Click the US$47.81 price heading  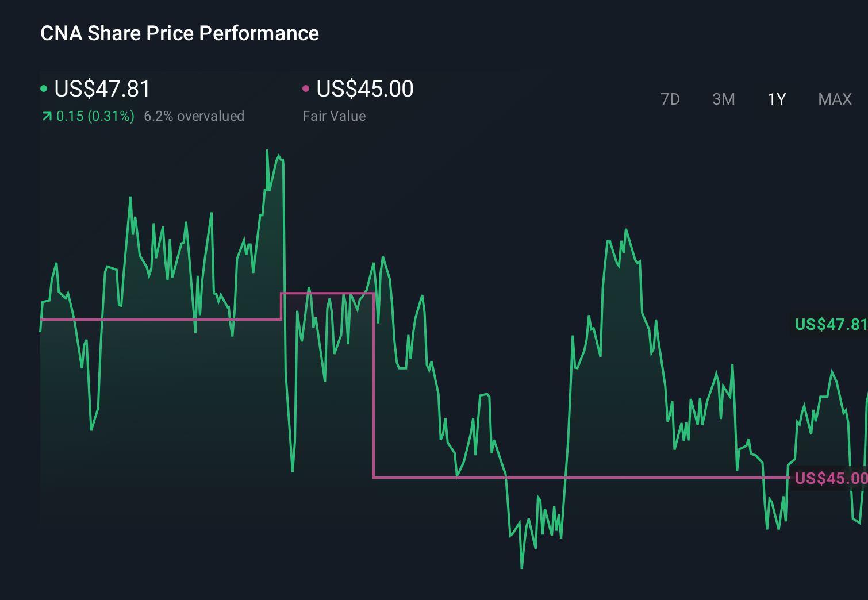point(102,88)
